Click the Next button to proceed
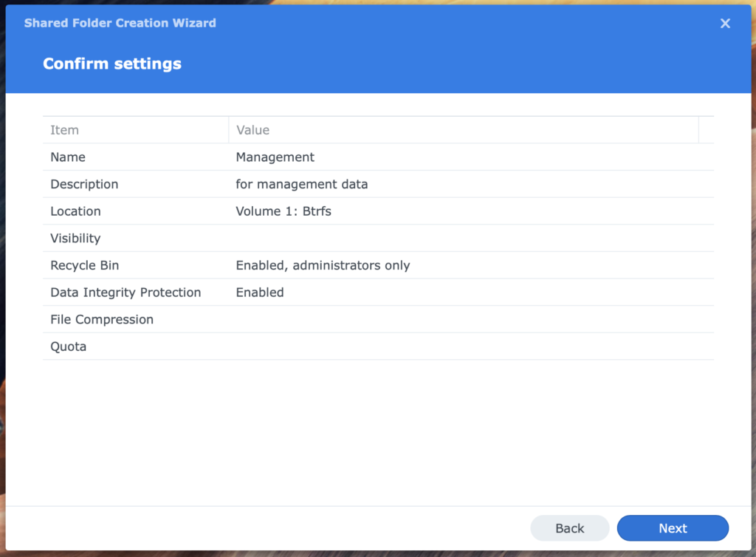 673,528
